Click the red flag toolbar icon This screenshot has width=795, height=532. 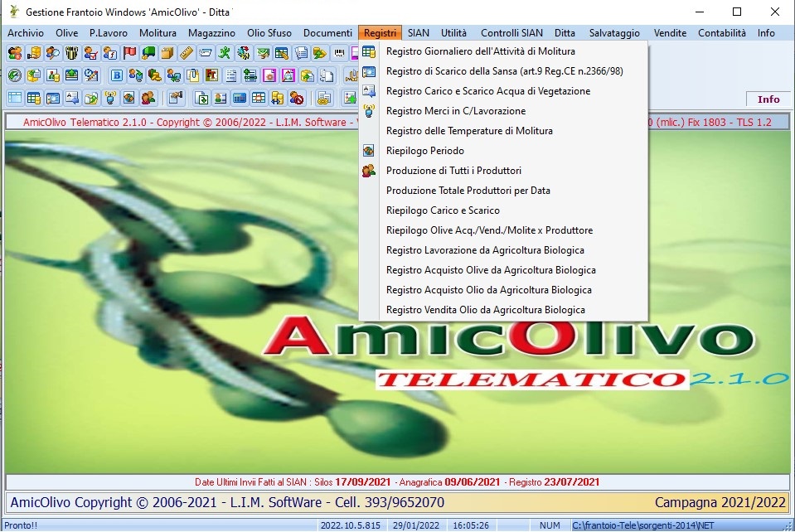pyautogui.click(x=129, y=53)
